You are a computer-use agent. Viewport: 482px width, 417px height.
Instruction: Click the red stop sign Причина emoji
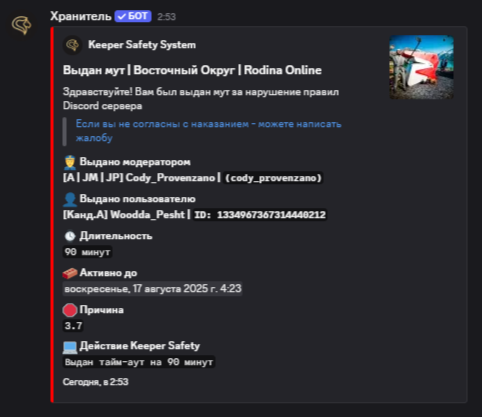click(70, 310)
